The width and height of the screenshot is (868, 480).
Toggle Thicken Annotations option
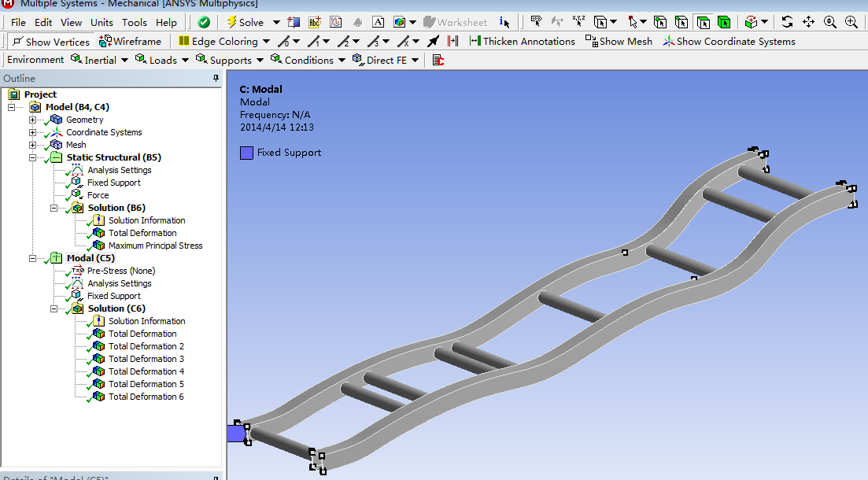pos(522,41)
